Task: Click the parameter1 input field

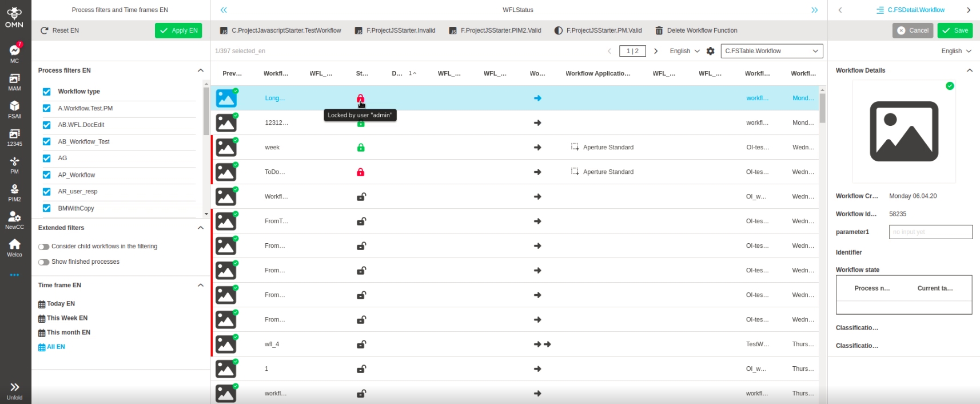Action: pyautogui.click(x=930, y=232)
